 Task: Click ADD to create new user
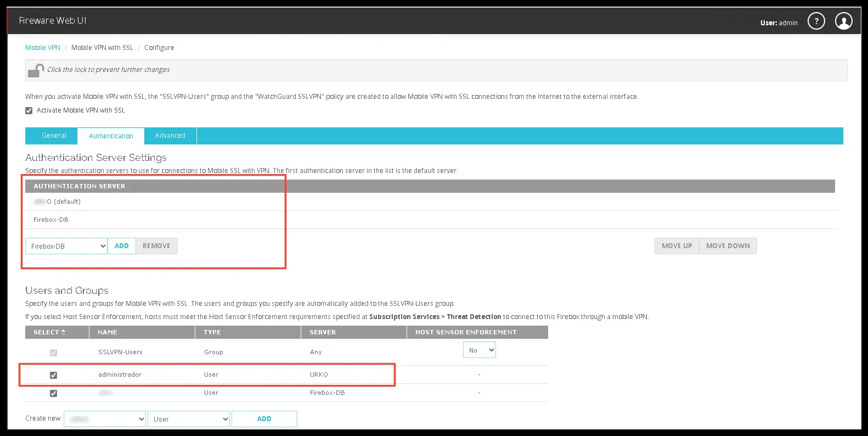pyautogui.click(x=264, y=419)
